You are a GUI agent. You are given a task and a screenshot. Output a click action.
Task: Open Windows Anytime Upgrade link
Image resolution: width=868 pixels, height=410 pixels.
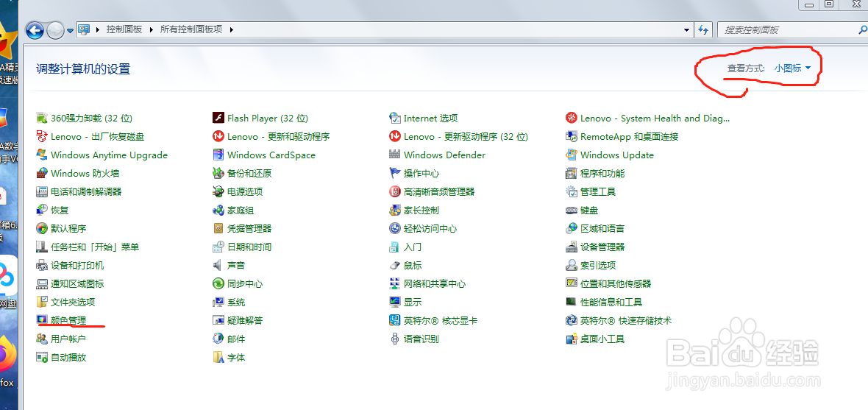[x=109, y=155]
